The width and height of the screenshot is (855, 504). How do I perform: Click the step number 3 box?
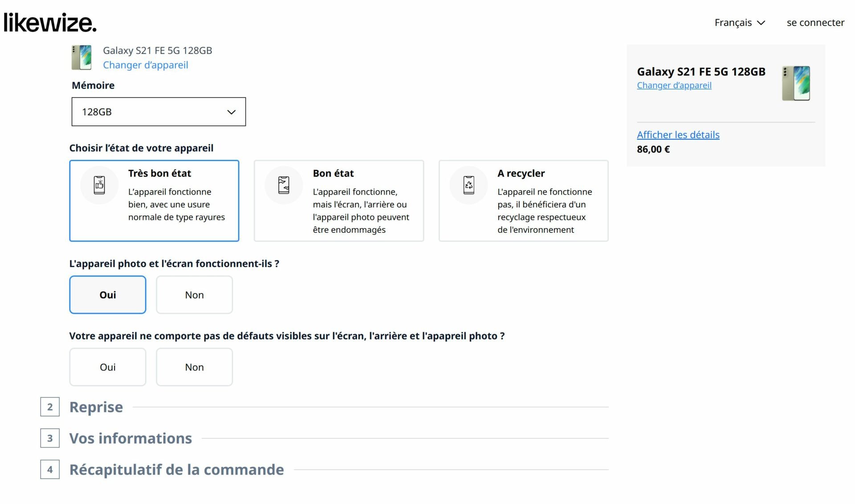pos(50,438)
